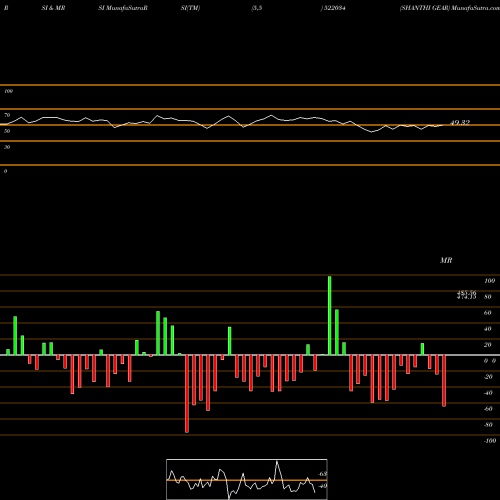Click the final red bar of MR histogram

point(444,381)
